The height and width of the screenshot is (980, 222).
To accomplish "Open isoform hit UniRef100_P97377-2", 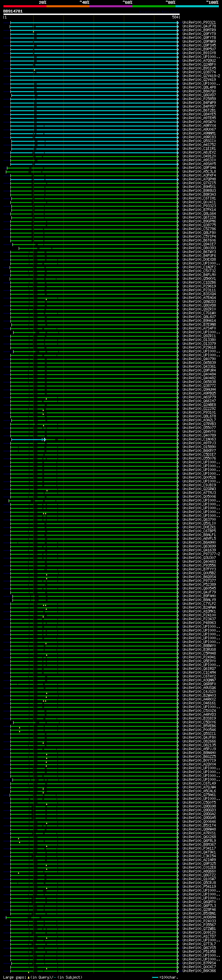I will [201, 554].
